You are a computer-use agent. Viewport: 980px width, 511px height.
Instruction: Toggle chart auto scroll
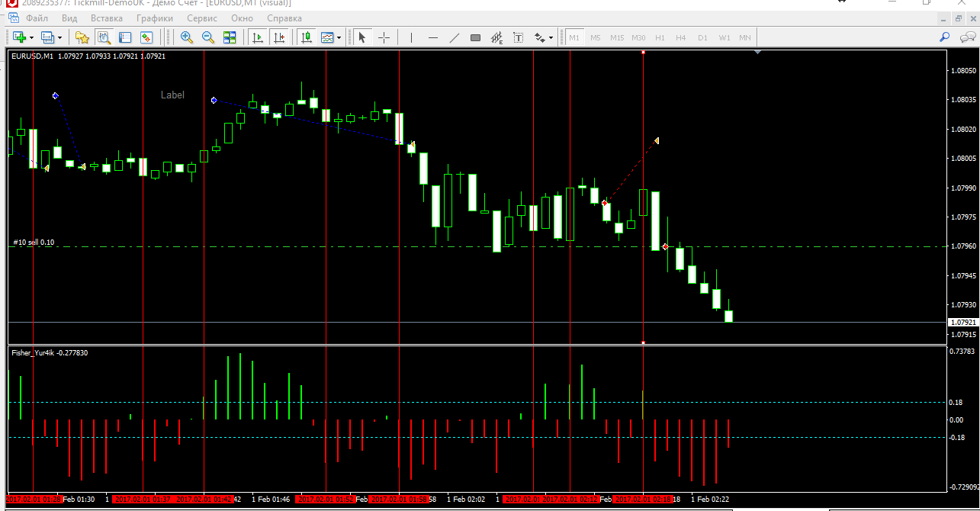tap(258, 37)
